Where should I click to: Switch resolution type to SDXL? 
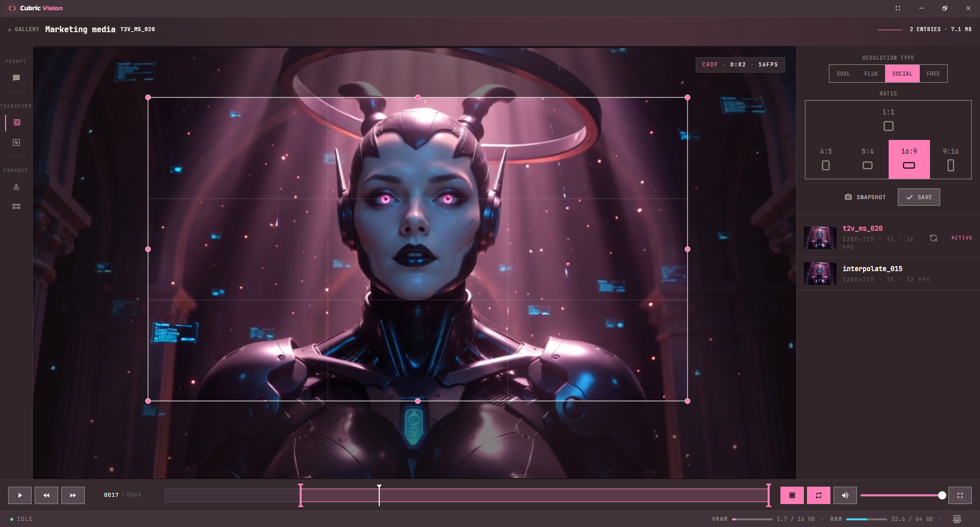click(843, 74)
